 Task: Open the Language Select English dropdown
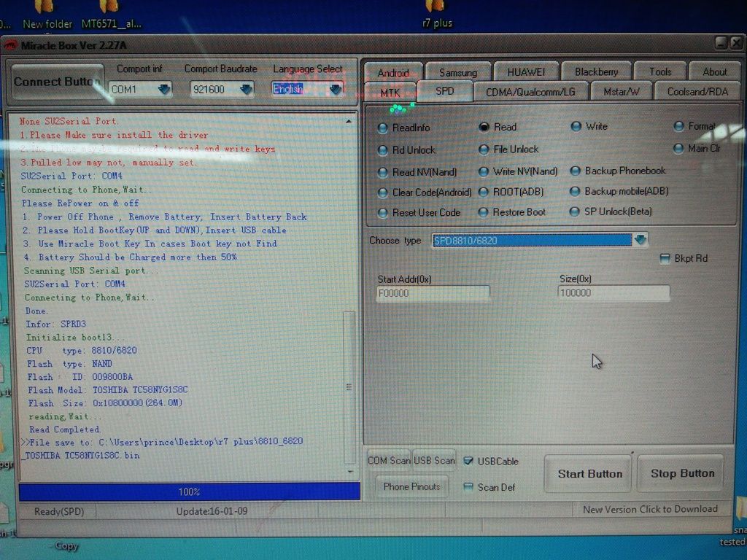click(336, 89)
